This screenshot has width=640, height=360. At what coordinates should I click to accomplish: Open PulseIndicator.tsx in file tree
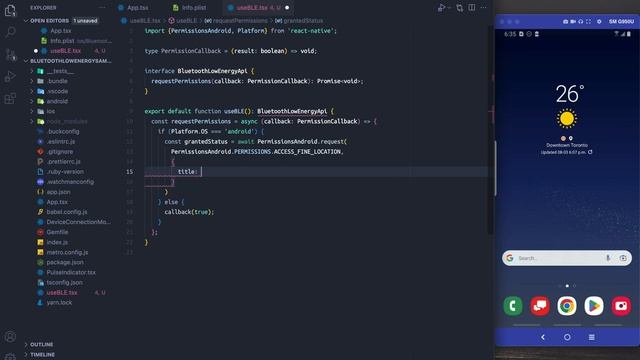pos(71,272)
